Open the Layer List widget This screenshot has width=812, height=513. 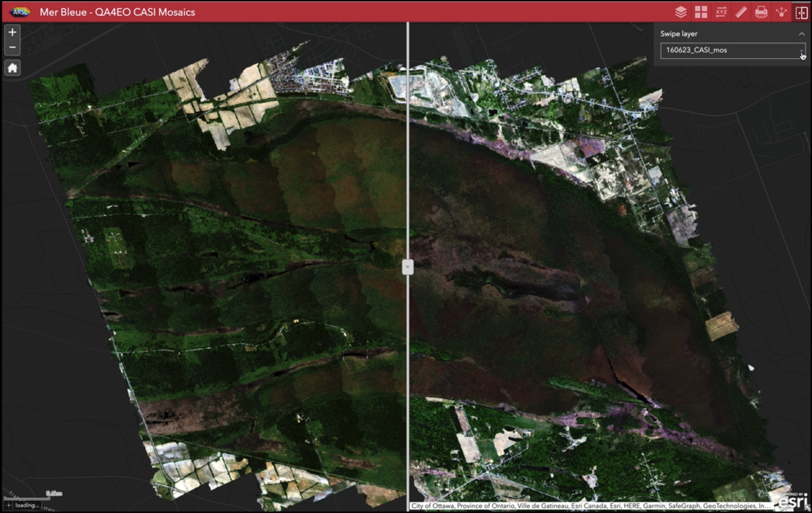(x=681, y=12)
